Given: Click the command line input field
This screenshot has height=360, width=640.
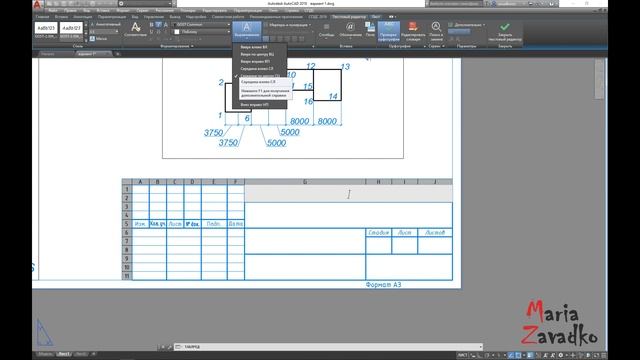Looking at the screenshot, I should (x=328, y=347).
